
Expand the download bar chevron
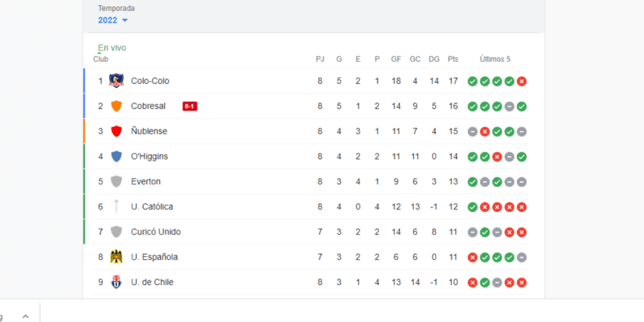point(26,316)
